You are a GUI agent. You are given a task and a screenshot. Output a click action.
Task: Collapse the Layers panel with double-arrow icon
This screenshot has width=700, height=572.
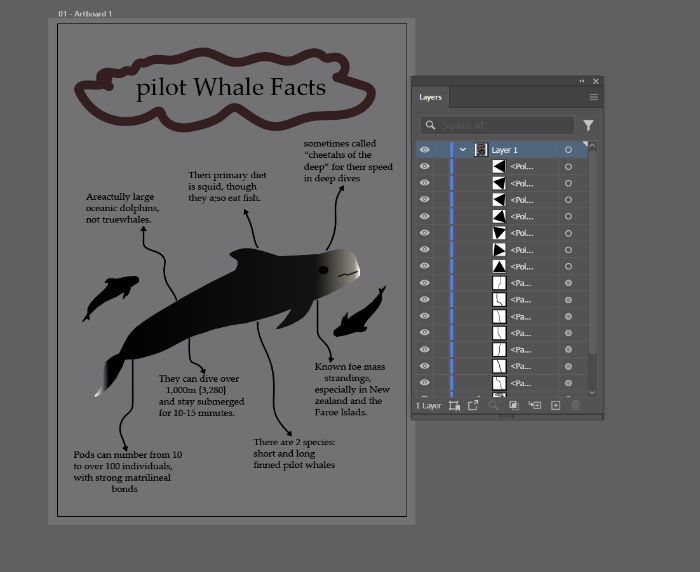point(582,81)
